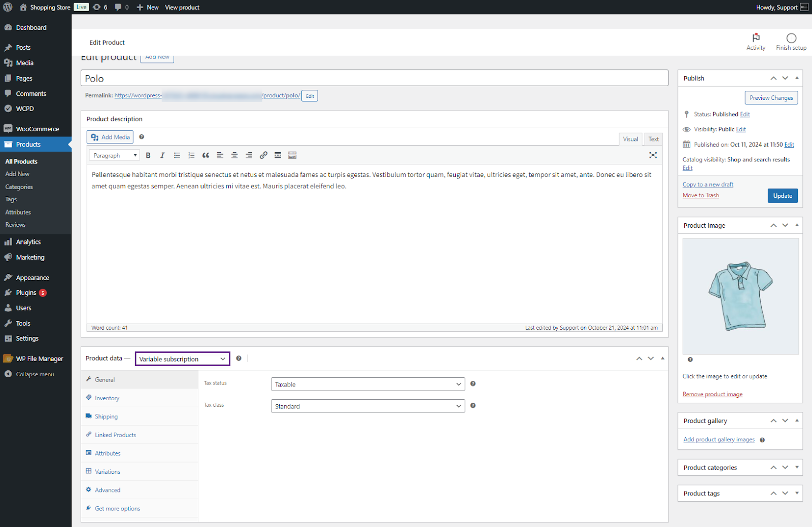
Task: Apply italic formatting in editor
Action: [x=162, y=155]
